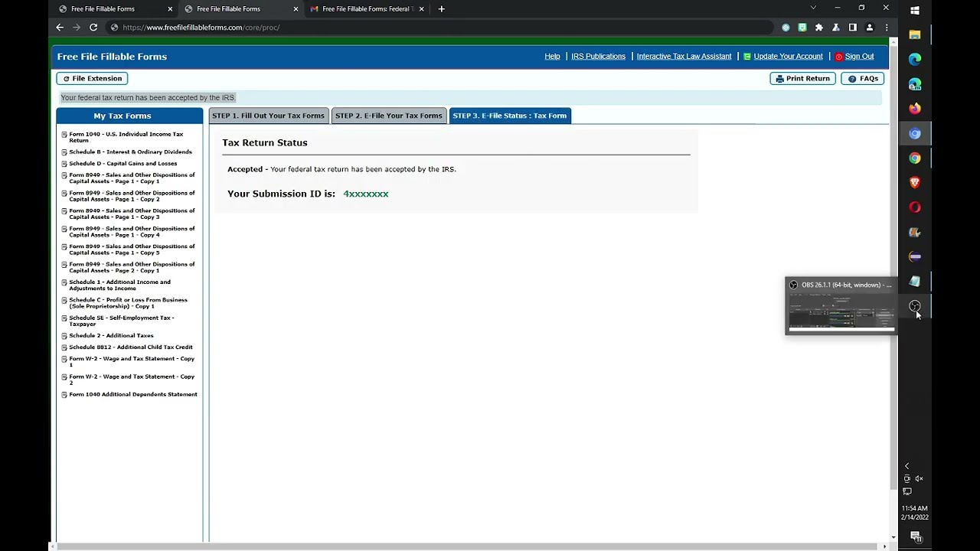This screenshot has height=551, width=980.
Task: Reload the page with the refresh icon
Action: (x=93, y=28)
